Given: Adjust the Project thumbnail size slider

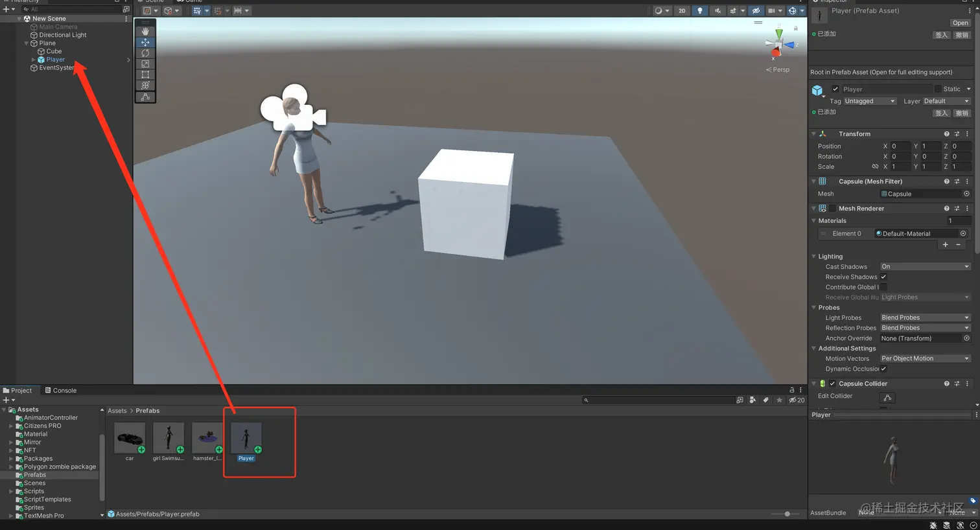Looking at the screenshot, I should [x=786, y=514].
